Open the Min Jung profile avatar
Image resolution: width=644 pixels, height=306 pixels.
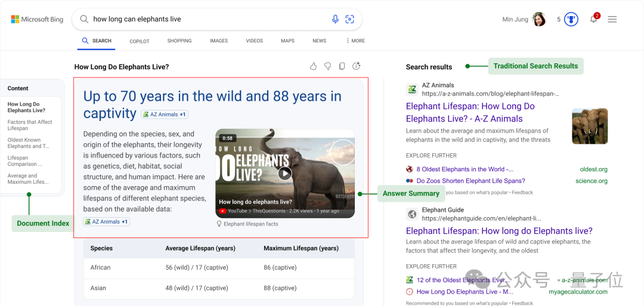[539, 19]
